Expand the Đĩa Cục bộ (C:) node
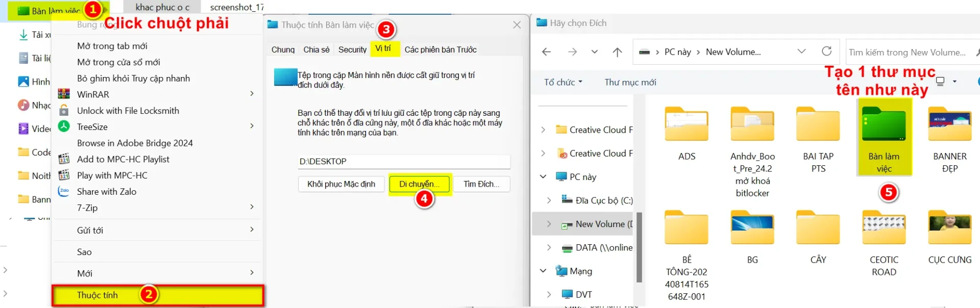The image size is (980, 308). [x=549, y=200]
